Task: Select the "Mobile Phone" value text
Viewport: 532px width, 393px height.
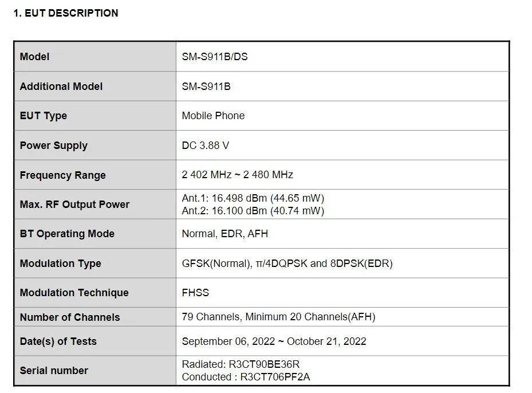Action: click(x=213, y=116)
